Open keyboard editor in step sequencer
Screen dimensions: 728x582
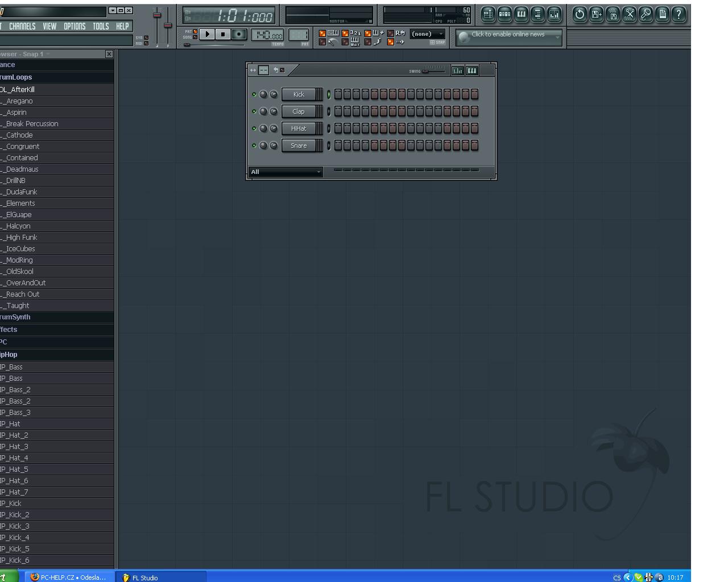pos(472,70)
